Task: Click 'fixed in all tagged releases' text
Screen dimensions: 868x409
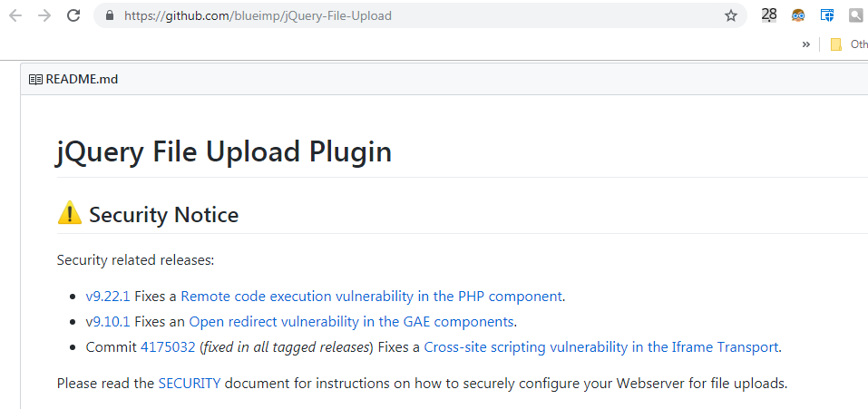Action: pos(287,347)
